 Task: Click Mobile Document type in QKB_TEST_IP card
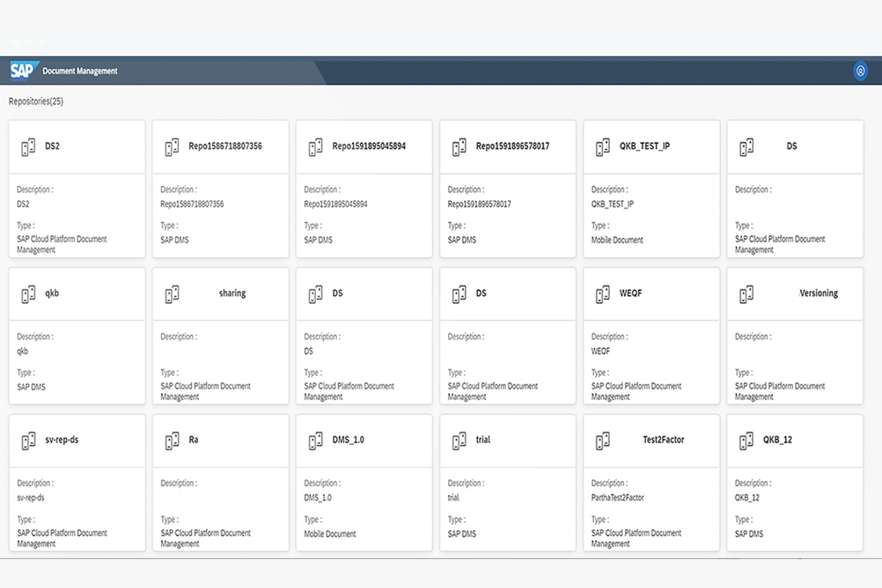tap(617, 240)
